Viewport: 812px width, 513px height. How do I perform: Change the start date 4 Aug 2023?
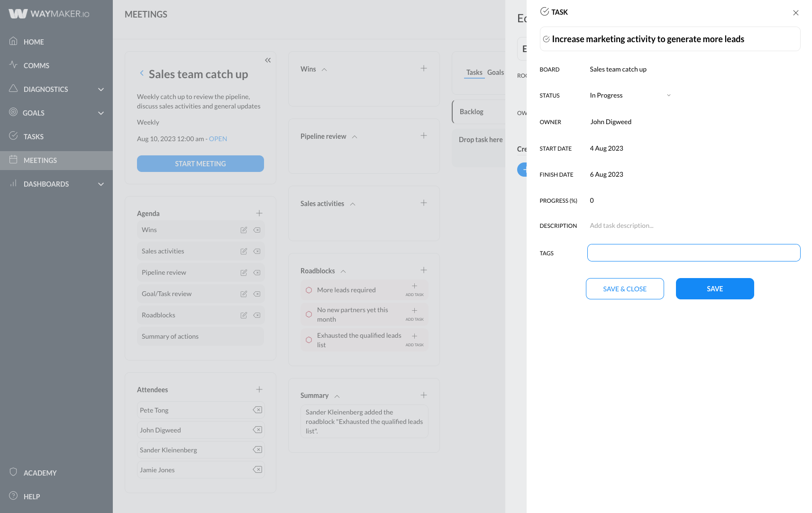607,148
